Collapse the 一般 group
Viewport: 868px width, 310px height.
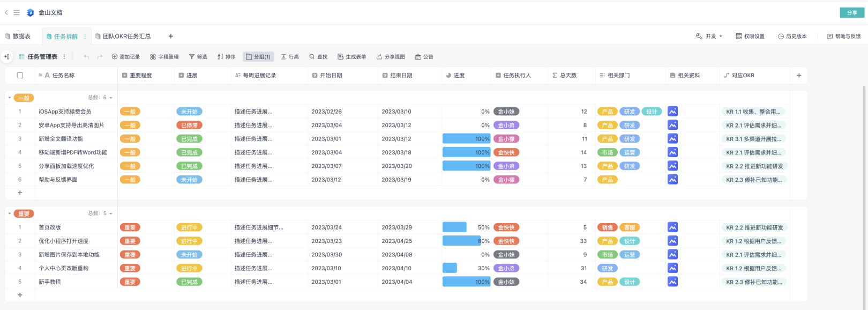10,98
